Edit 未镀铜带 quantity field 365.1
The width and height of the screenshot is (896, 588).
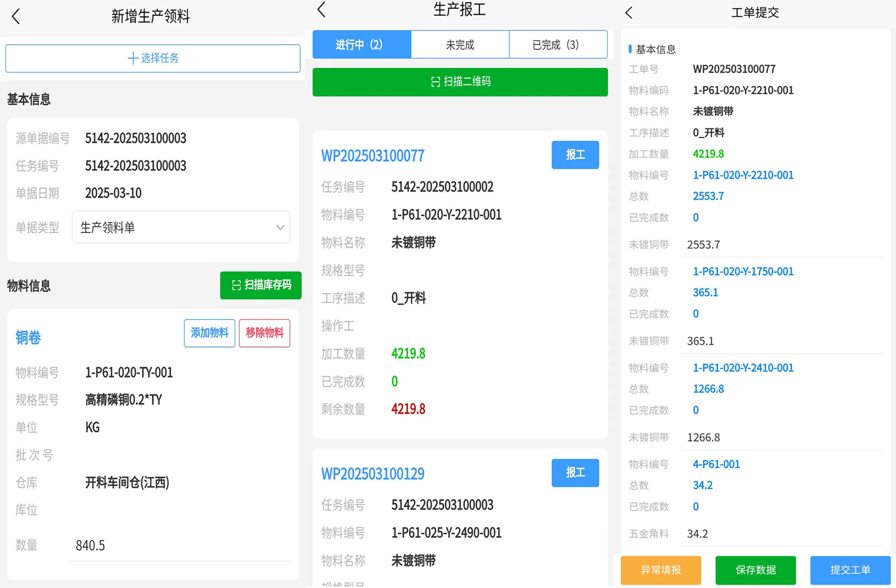[782, 341]
